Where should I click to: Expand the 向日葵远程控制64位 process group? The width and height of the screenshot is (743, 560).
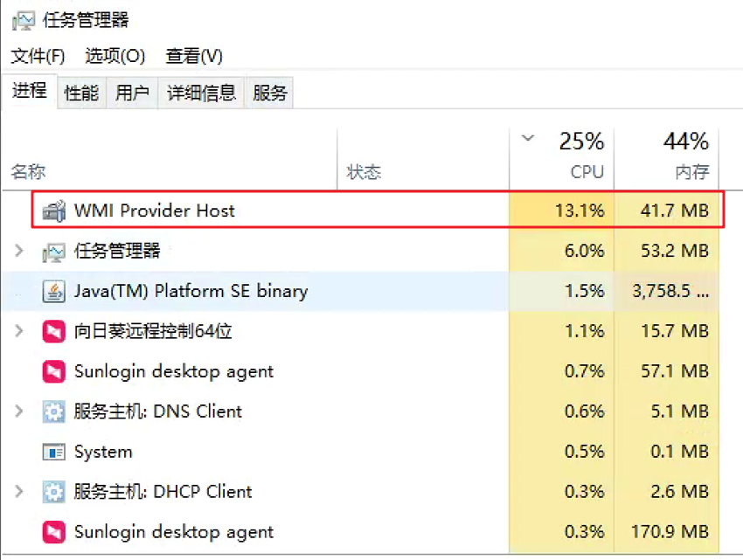[19, 331]
